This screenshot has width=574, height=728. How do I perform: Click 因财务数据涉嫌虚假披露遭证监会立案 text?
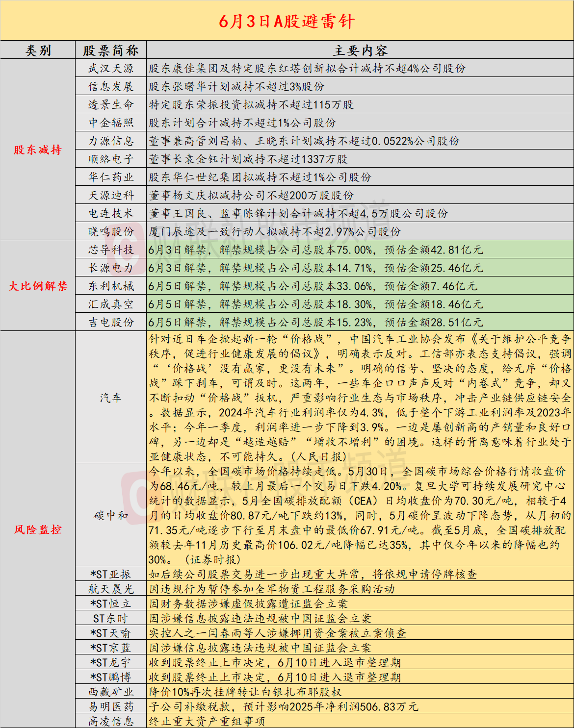[x=248, y=604]
